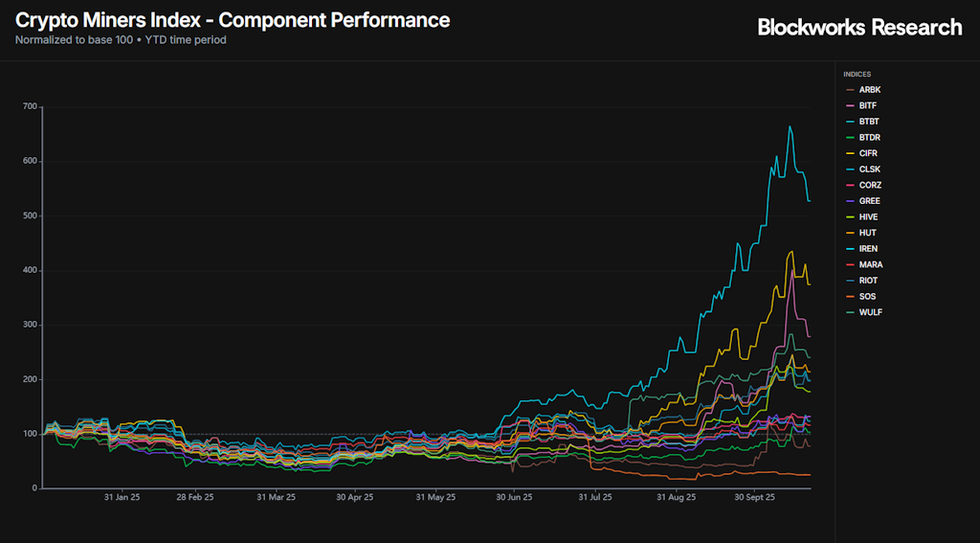Viewport: 980px width, 543px height.
Task: Click the 31 Aug 25 date tick
Action: 677,498
